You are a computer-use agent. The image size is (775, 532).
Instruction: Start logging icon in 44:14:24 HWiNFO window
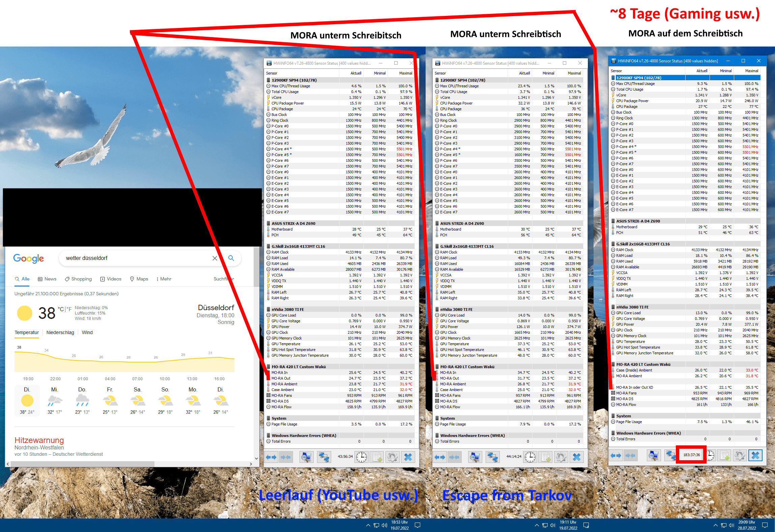pyautogui.click(x=545, y=457)
